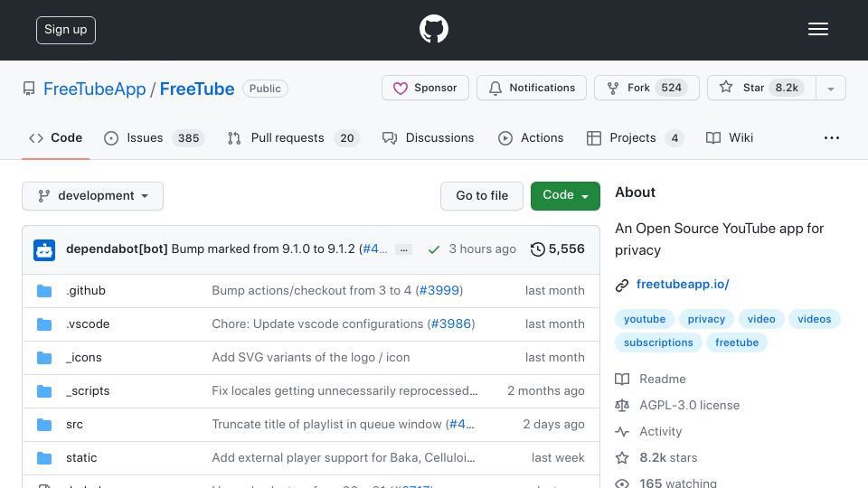
Task: Select the video topic tag
Action: 761,319
